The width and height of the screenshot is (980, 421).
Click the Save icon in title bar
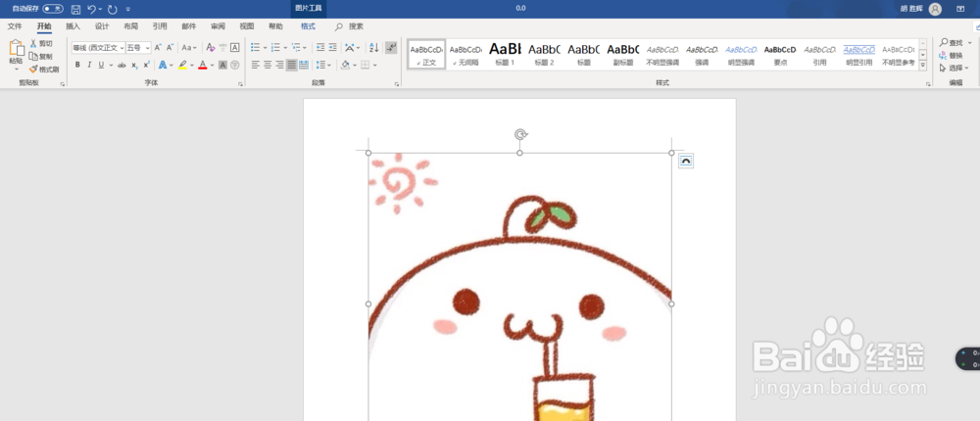pyautogui.click(x=75, y=9)
